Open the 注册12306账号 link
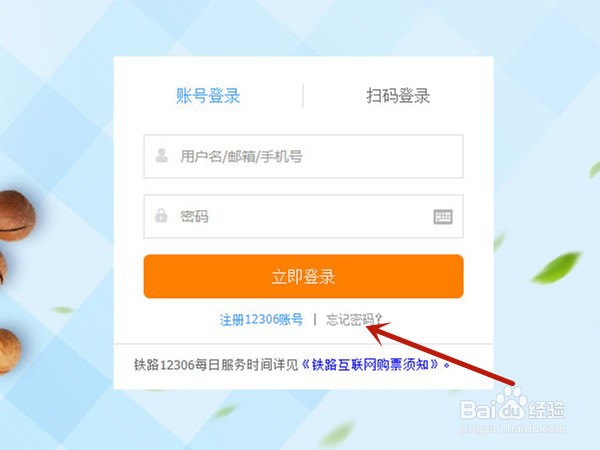The image size is (600, 450). [x=261, y=319]
